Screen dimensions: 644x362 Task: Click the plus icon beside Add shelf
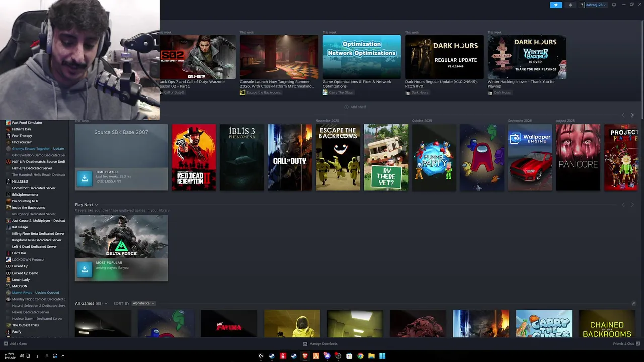coord(346,107)
